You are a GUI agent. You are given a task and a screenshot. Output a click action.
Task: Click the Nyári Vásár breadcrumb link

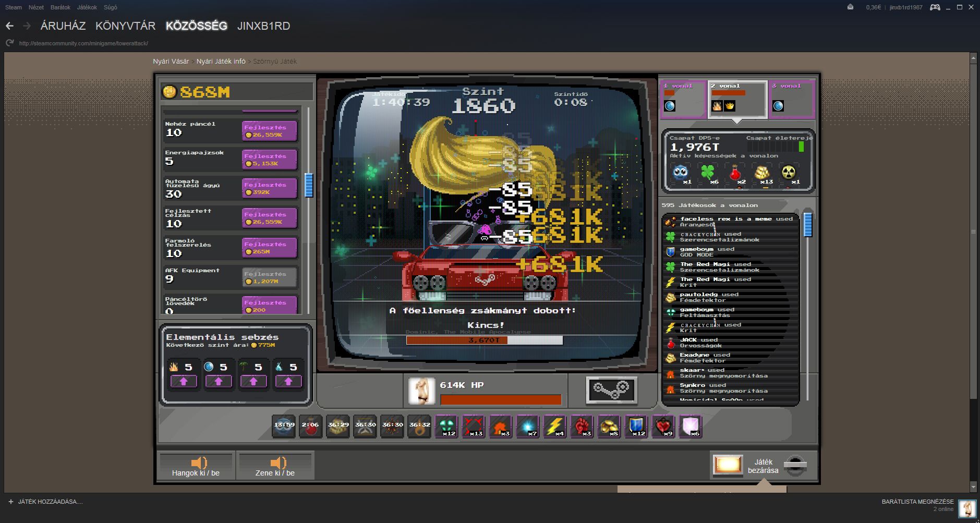pyautogui.click(x=171, y=62)
